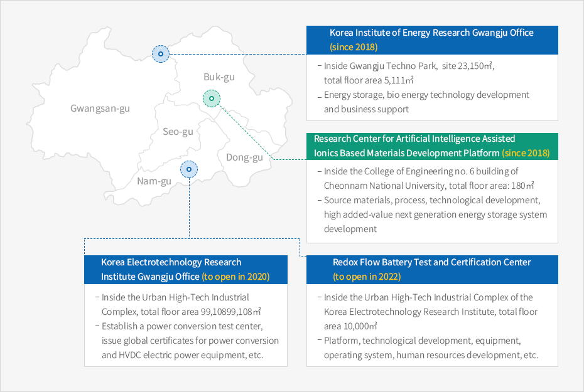Select the Seo-gu district label
The height and width of the screenshot is (392, 584).
pyautogui.click(x=178, y=132)
